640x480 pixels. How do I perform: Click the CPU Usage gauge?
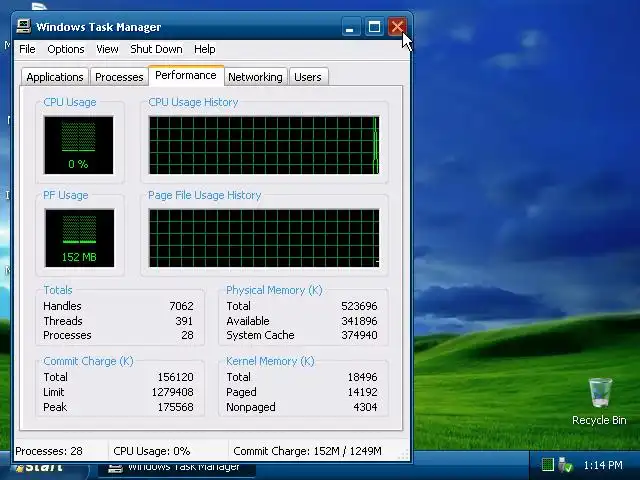pyautogui.click(x=79, y=145)
